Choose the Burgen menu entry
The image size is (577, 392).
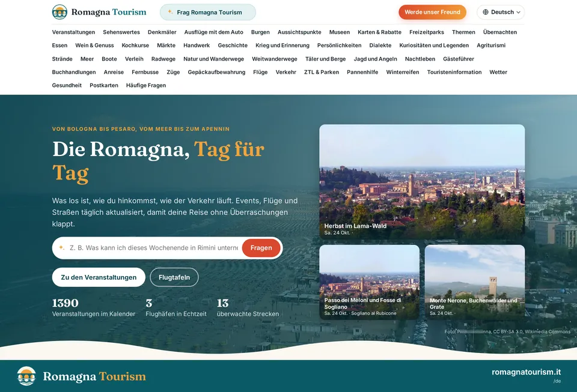click(260, 32)
